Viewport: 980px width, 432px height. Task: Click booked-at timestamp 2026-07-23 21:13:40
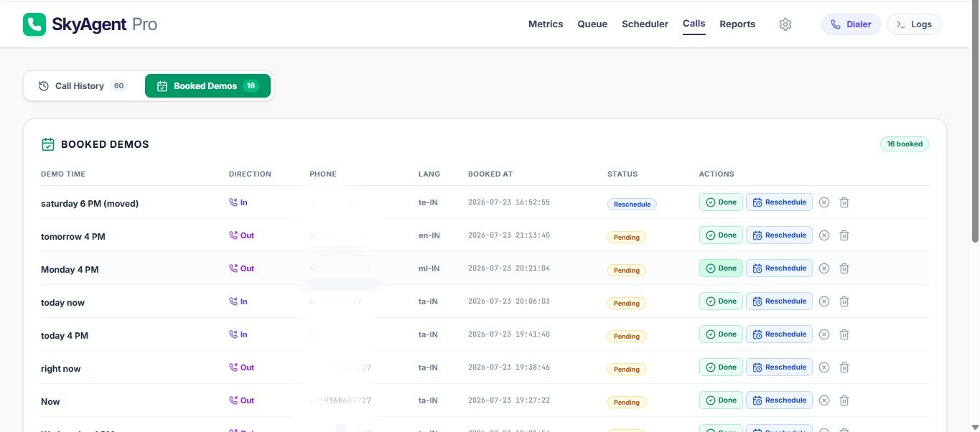[x=509, y=235]
